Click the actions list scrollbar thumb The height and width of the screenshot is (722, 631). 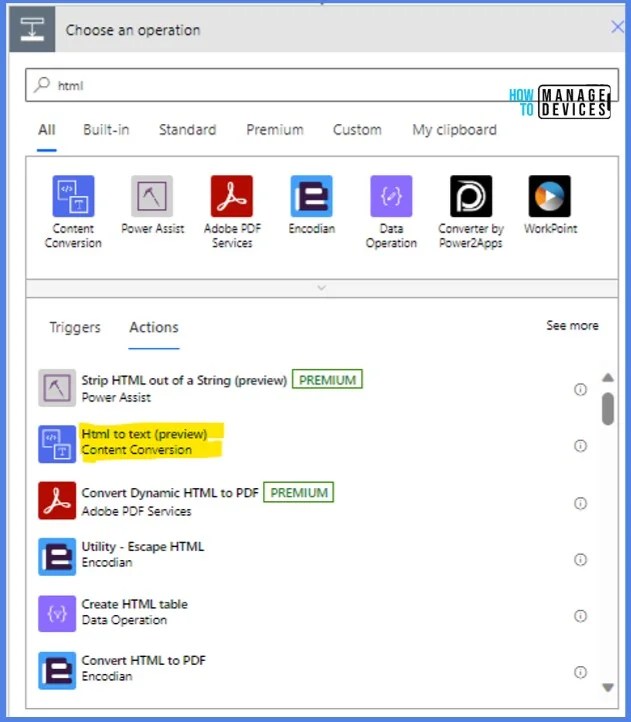click(x=608, y=408)
